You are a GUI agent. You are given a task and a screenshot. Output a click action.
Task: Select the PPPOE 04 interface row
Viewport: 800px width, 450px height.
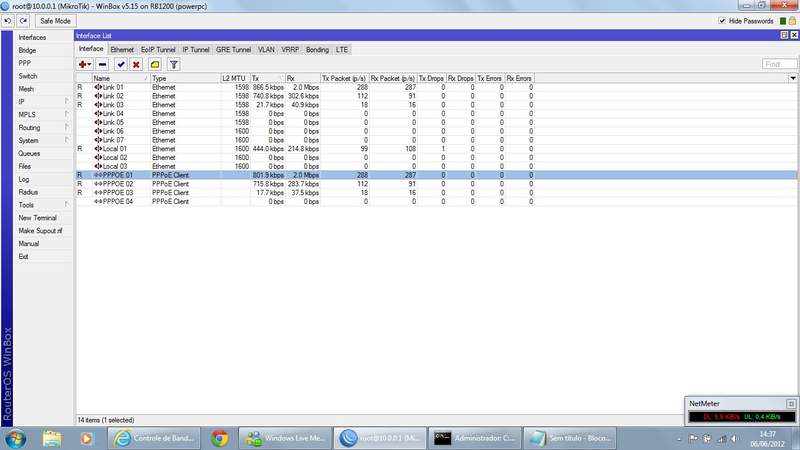(x=436, y=202)
